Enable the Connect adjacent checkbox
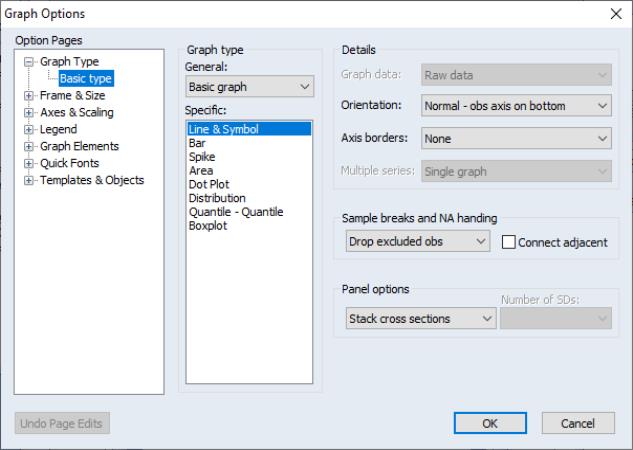The width and height of the screenshot is (633, 450). pyautogui.click(x=508, y=242)
